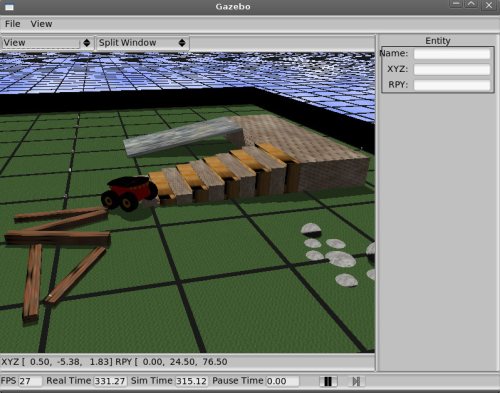Click the step forward simulation icon
The height and width of the screenshot is (393, 500).
click(356, 381)
